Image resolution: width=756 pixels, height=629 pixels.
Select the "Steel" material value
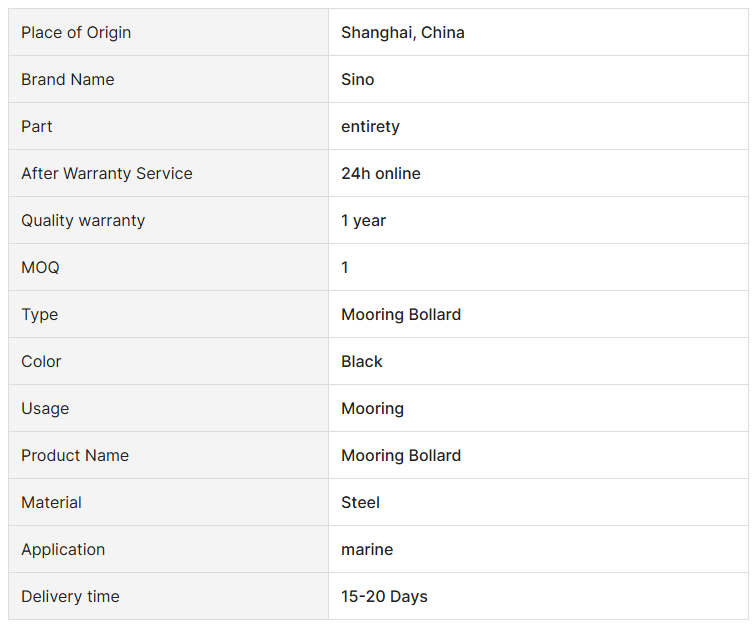pyautogui.click(x=360, y=502)
